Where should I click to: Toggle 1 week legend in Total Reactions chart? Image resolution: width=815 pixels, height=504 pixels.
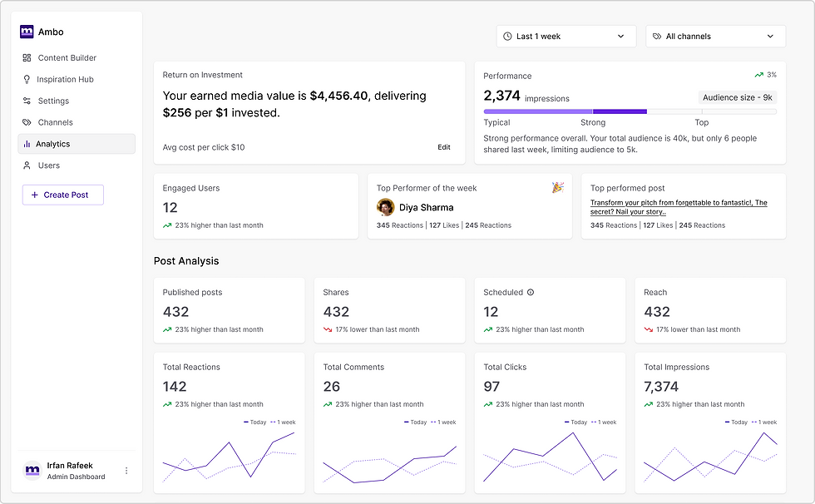283,422
